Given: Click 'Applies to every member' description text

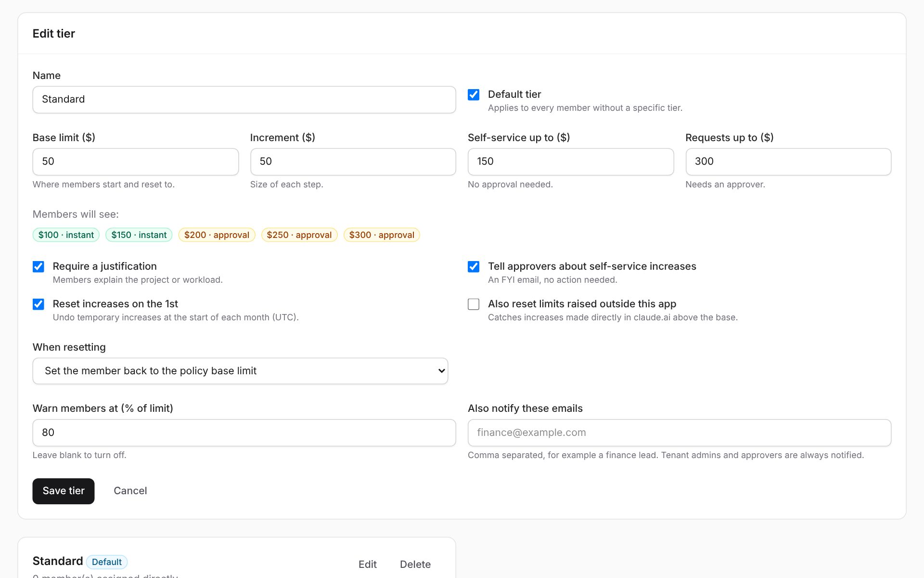Looking at the screenshot, I should (x=585, y=108).
